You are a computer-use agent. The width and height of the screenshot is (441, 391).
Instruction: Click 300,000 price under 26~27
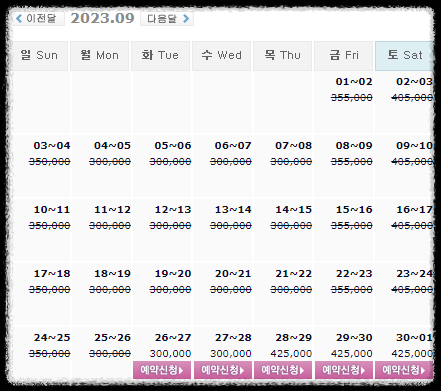pyautogui.click(x=170, y=353)
